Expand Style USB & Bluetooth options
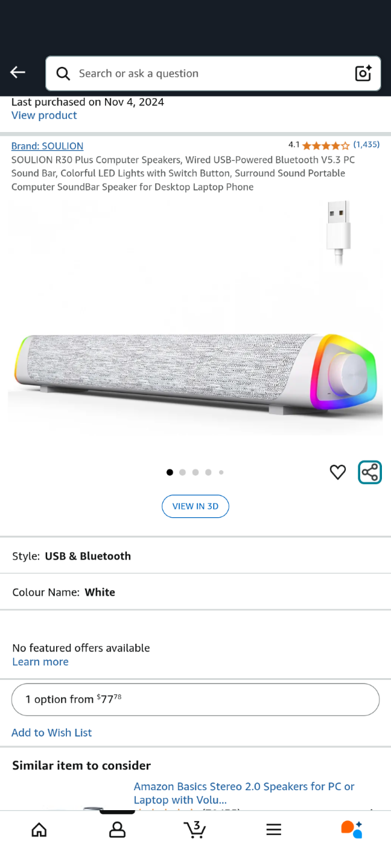391x868 pixels. [x=195, y=556]
